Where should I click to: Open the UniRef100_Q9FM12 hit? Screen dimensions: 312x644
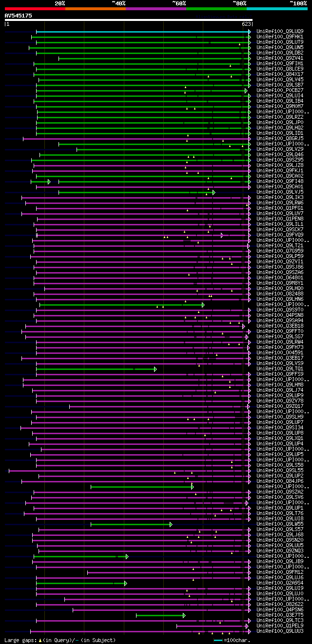[x=280, y=572]
